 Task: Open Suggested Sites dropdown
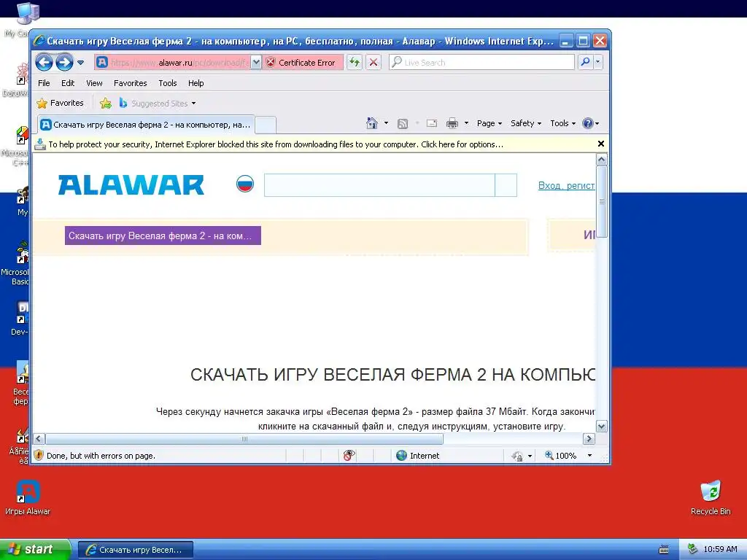158,103
